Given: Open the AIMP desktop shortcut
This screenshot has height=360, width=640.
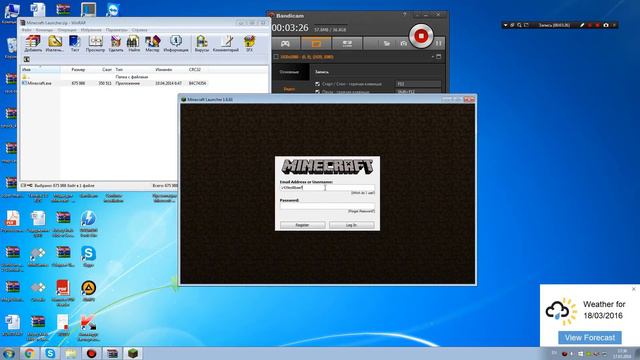Looking at the screenshot, I should pyautogui.click(x=89, y=291).
